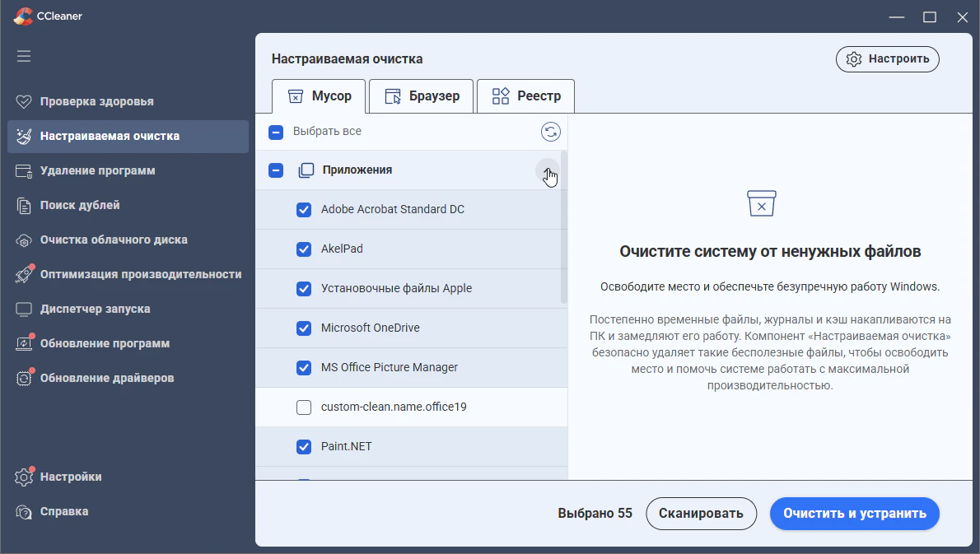The image size is (980, 554).
Task: Open the Startup manager monitor icon
Action: pos(24,310)
